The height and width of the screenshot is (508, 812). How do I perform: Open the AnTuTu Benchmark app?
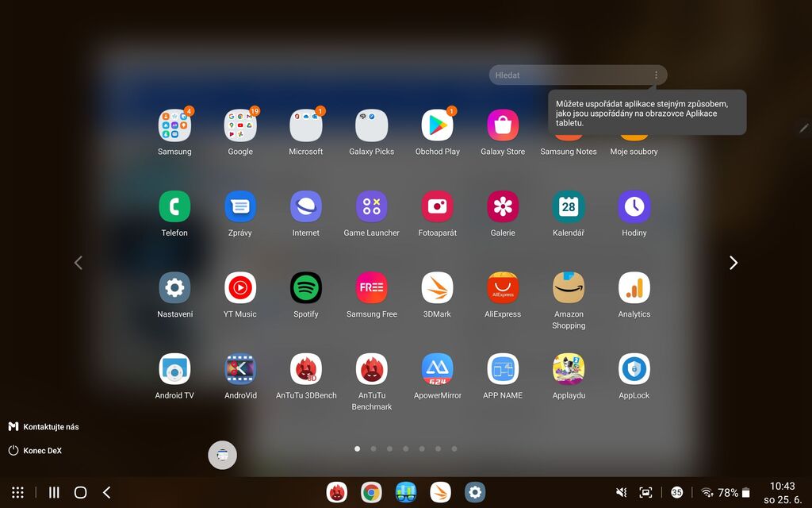pyautogui.click(x=372, y=370)
